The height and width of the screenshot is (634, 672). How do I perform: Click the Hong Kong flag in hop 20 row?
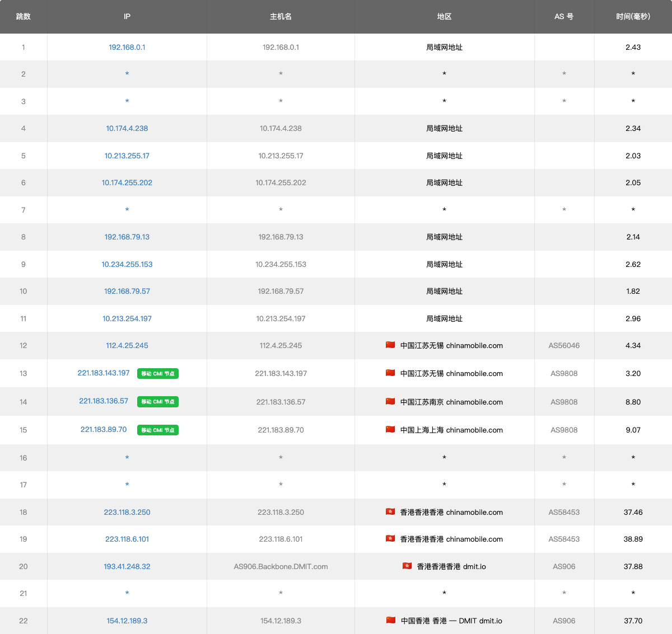[407, 566]
